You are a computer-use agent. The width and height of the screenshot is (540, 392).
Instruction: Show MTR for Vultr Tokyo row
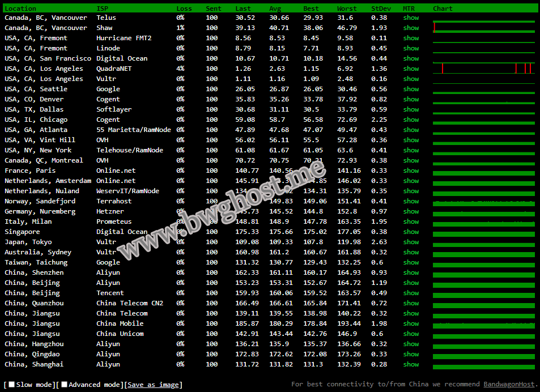click(411, 242)
